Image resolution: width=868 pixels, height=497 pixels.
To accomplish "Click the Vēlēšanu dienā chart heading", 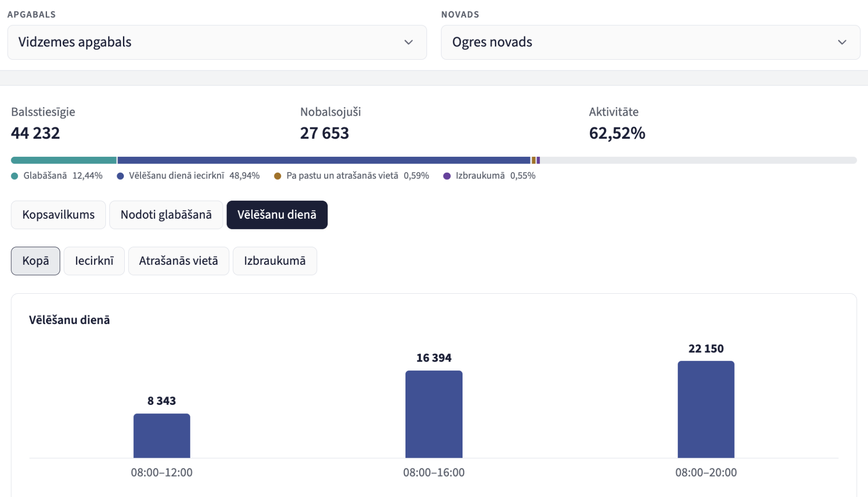I will click(x=69, y=320).
